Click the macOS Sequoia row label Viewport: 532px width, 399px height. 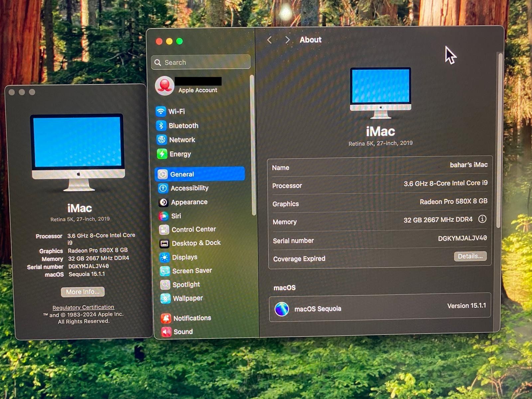click(318, 309)
